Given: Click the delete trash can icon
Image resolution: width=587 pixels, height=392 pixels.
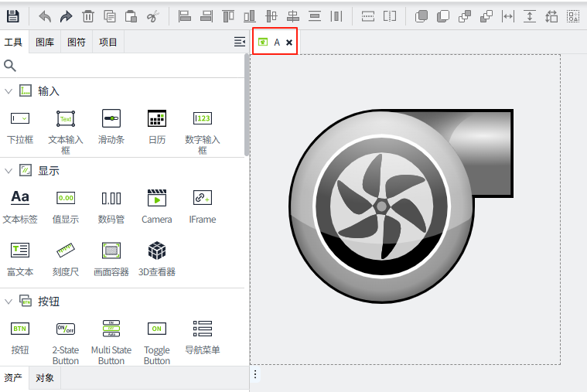Looking at the screenshot, I should (88, 15).
